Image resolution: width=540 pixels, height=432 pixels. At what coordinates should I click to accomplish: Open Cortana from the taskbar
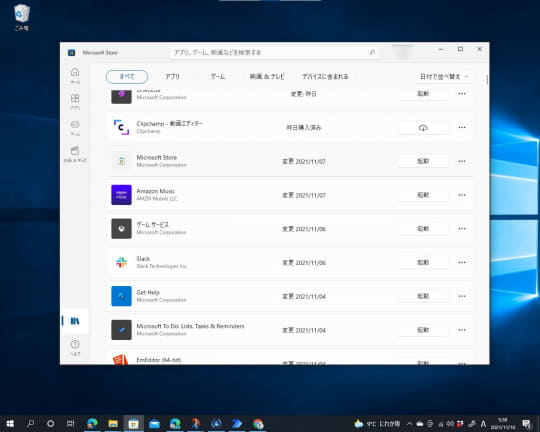(x=51, y=423)
